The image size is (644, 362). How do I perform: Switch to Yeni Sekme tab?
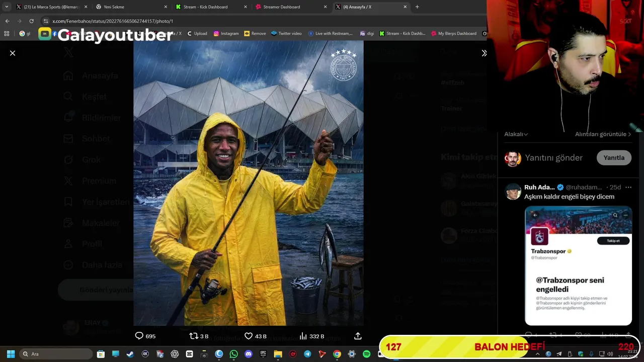click(x=131, y=7)
